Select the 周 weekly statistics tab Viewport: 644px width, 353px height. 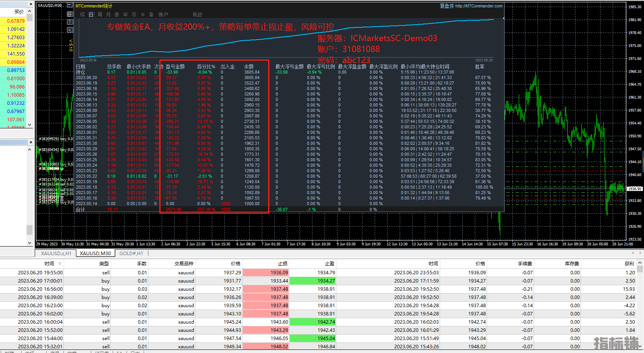click(x=100, y=14)
